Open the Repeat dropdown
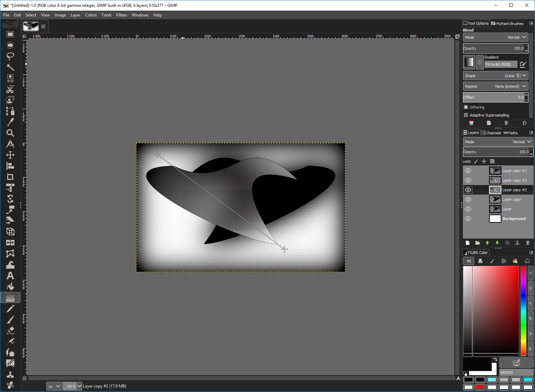Viewport: 535px width, 392px height. pos(496,86)
